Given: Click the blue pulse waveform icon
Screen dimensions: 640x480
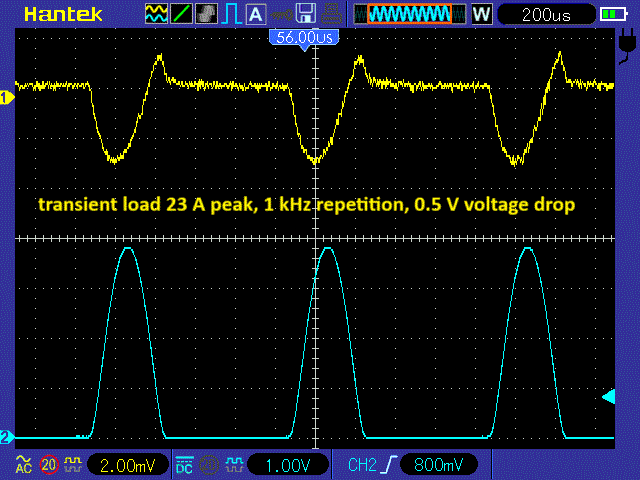Looking at the screenshot, I should [x=231, y=14].
